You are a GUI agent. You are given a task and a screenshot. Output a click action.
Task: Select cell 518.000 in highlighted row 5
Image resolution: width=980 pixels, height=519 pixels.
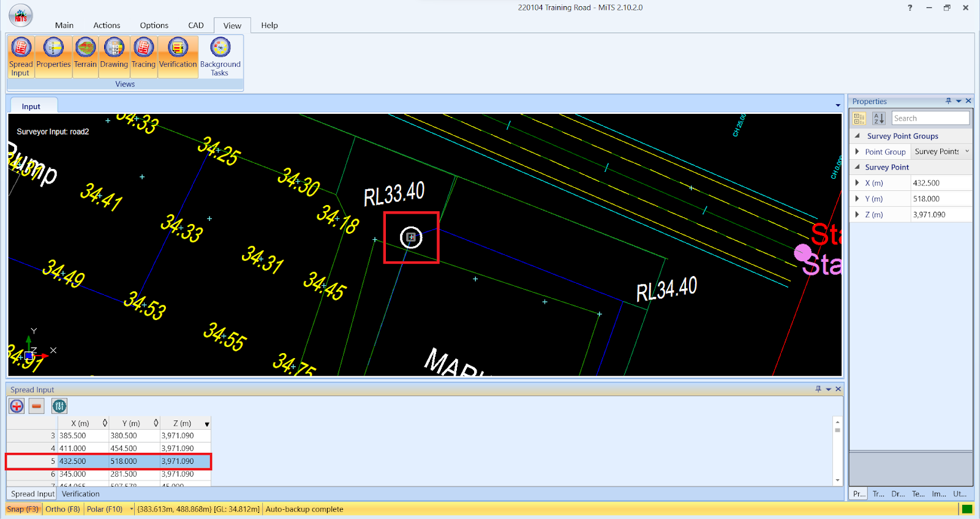pyautogui.click(x=134, y=461)
